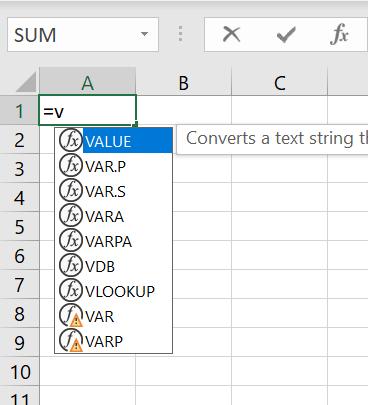The width and height of the screenshot is (368, 405).
Task: Choose VARPA from the autocomplete list
Action: point(114,240)
